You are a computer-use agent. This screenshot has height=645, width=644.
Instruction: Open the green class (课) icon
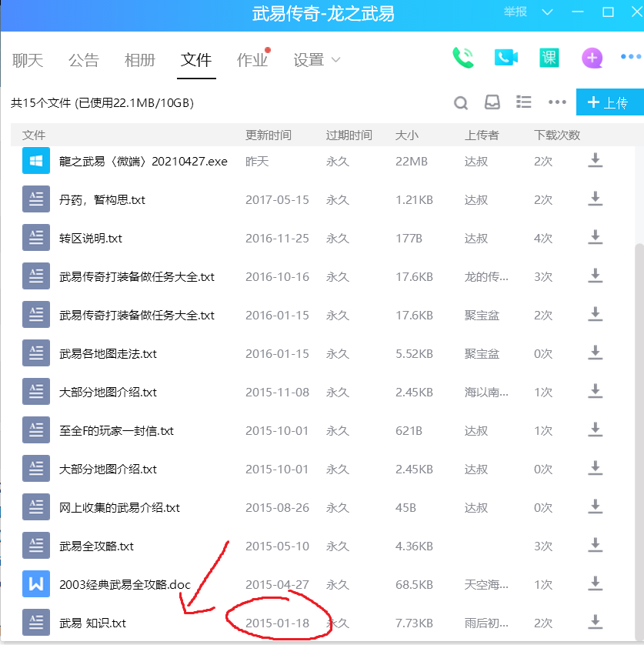point(549,58)
